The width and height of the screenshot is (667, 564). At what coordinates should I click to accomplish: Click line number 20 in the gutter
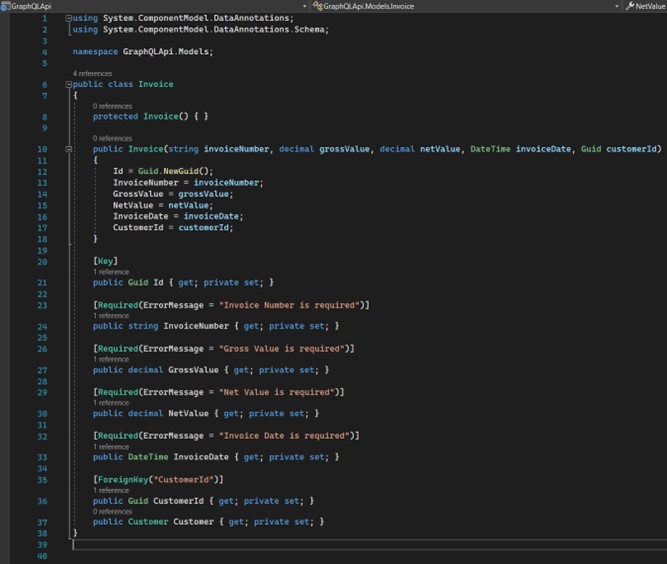(43, 261)
